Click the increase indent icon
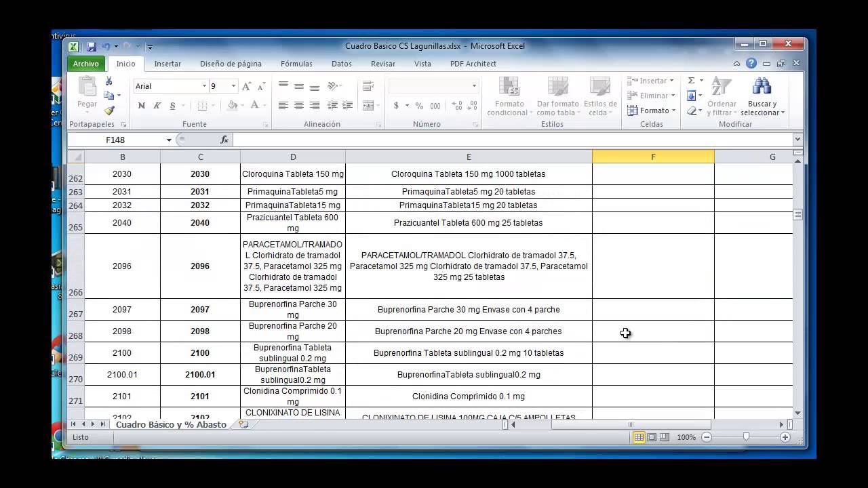Screen dimensions: 868x488 (348, 106)
